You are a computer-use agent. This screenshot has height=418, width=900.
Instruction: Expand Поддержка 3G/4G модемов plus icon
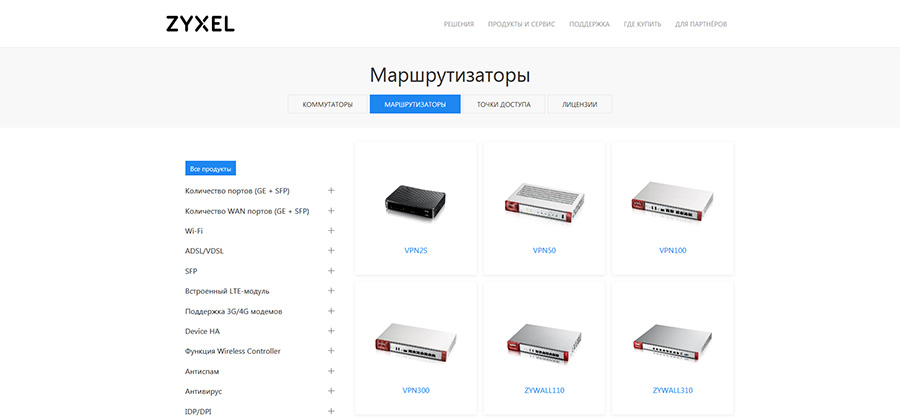(x=331, y=311)
